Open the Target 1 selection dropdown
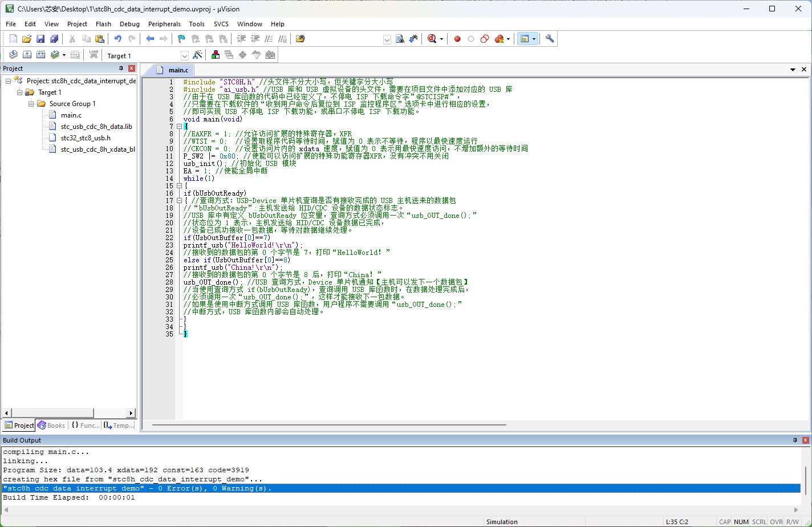The width and height of the screenshot is (812, 527). coord(184,55)
